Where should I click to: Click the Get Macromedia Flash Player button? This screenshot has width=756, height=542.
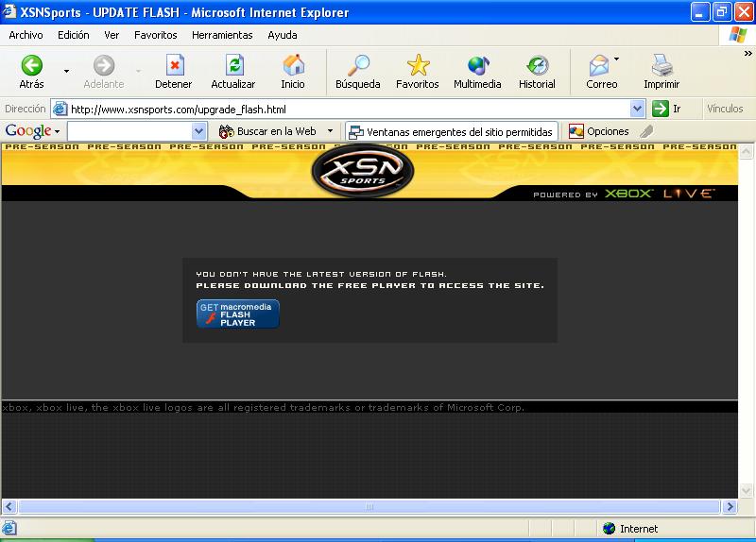tap(238, 314)
